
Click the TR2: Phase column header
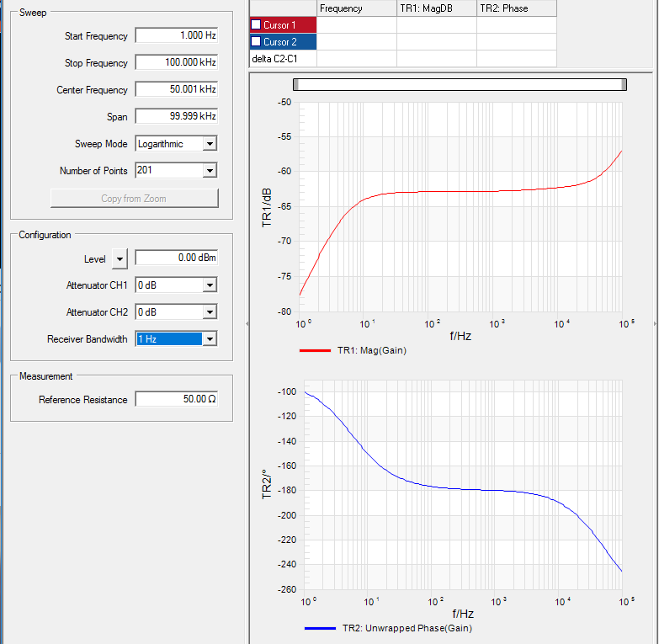[517, 8]
